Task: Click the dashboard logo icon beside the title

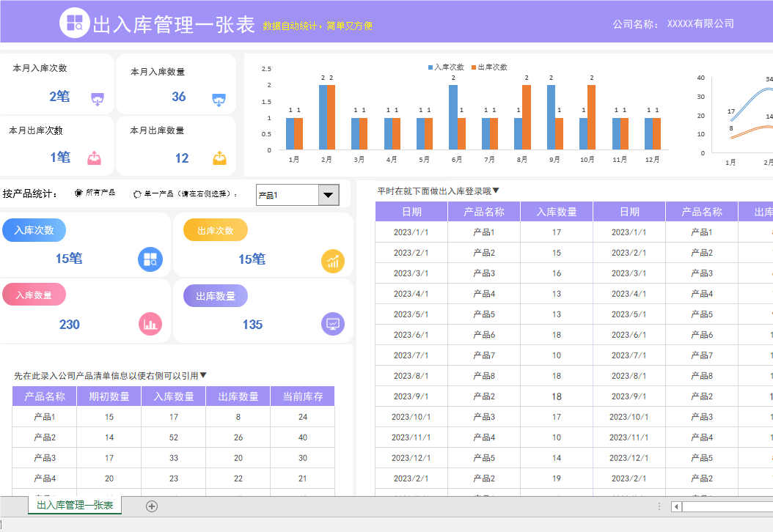Action: pos(75,23)
